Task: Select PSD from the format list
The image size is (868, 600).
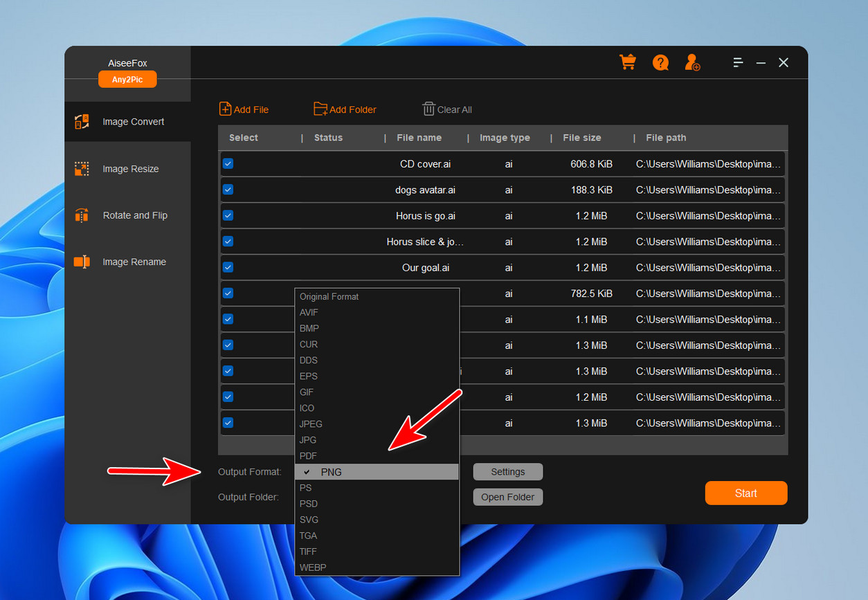Action: 377,504
